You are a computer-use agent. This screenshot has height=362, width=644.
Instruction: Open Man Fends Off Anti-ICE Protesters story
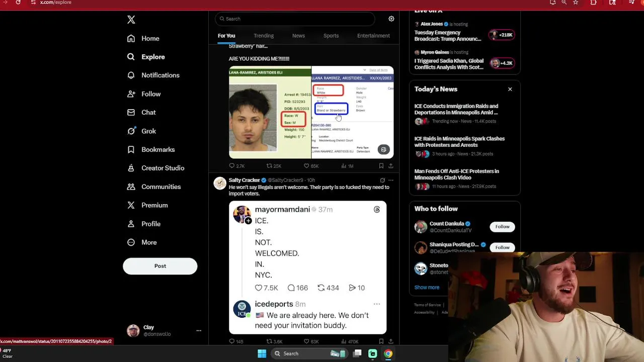464,178
